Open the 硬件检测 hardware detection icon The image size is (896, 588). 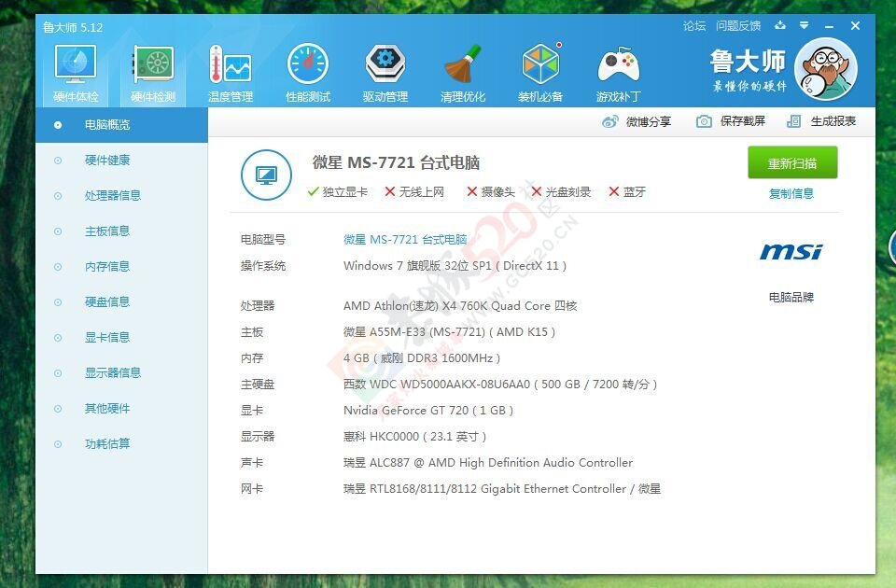tap(152, 74)
